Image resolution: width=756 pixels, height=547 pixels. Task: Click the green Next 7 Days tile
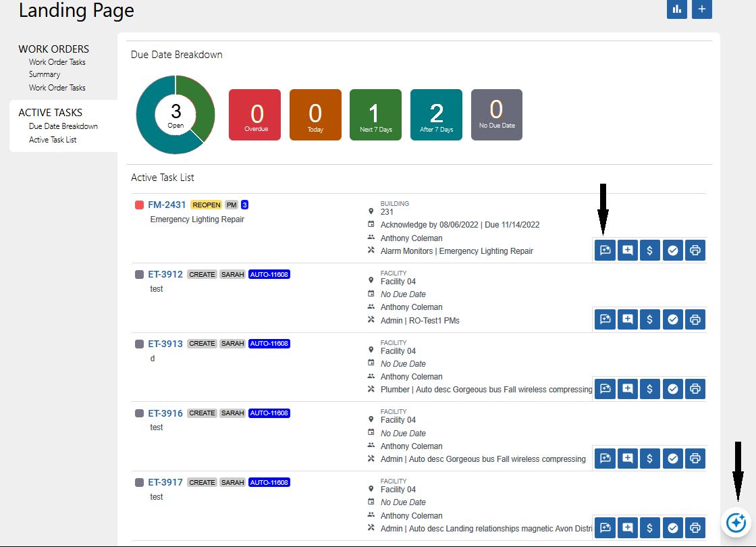[x=375, y=114]
